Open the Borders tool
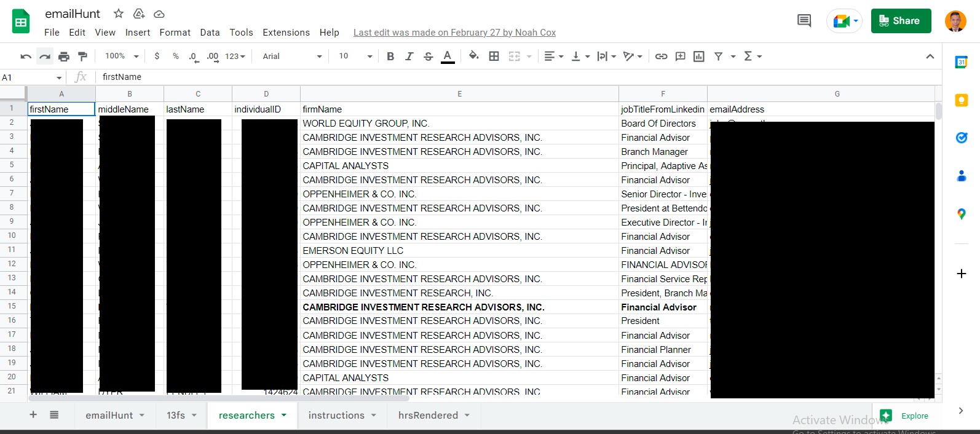This screenshot has height=434, width=980. pyautogui.click(x=494, y=57)
